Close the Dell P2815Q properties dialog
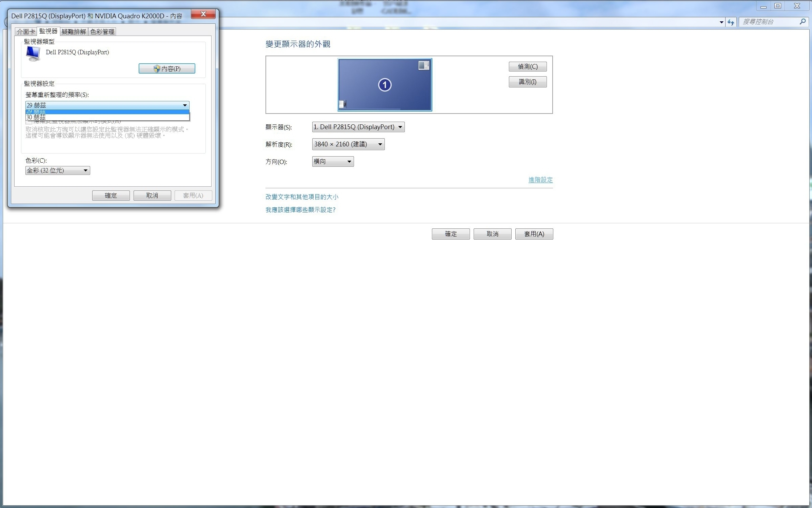 click(x=203, y=14)
